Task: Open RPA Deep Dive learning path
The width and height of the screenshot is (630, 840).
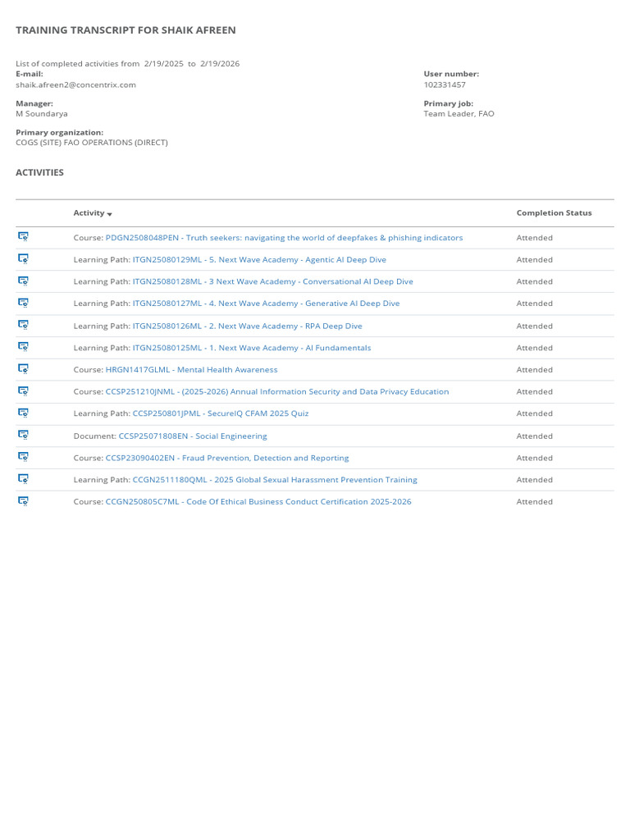Action: pyautogui.click(x=248, y=326)
